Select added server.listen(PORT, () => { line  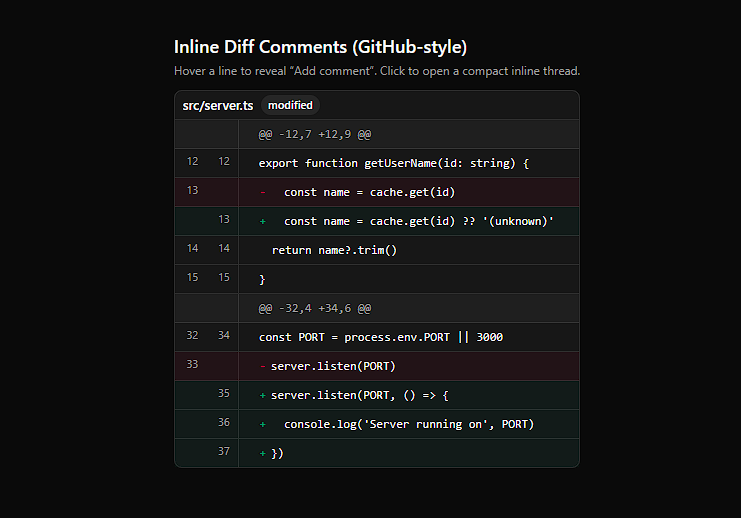(377, 395)
